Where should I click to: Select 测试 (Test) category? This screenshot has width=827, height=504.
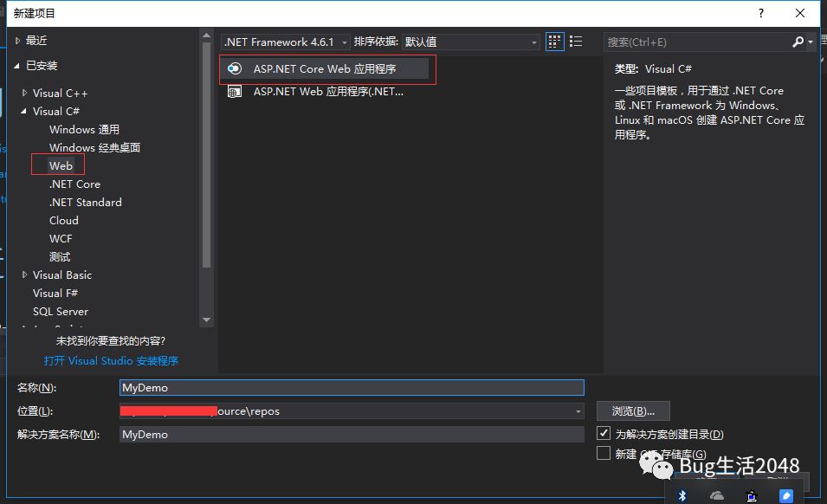point(60,256)
